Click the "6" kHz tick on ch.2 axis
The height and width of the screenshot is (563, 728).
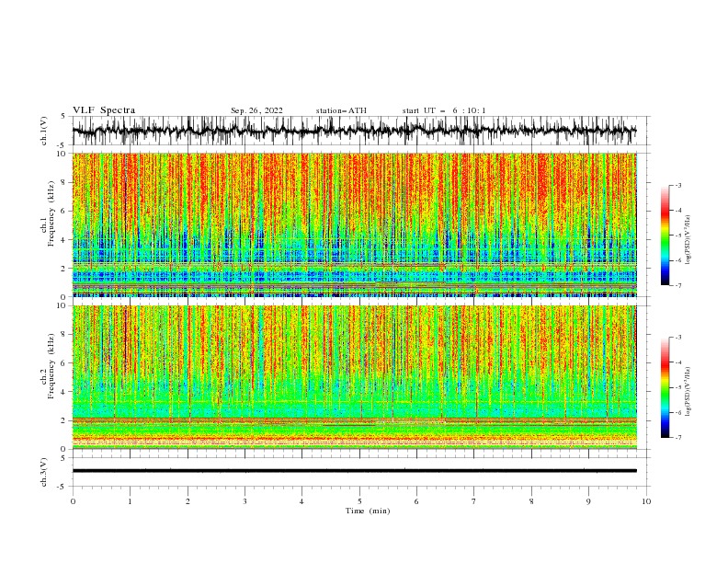(x=63, y=363)
